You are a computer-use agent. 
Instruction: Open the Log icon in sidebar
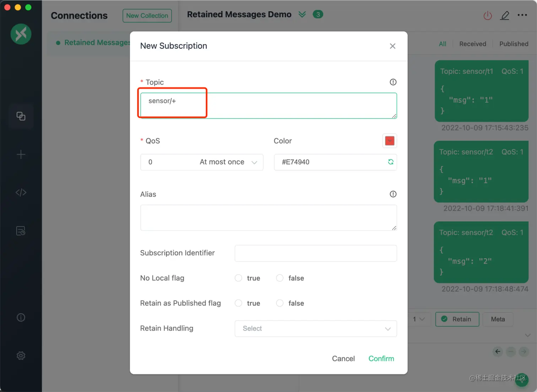coord(21,231)
